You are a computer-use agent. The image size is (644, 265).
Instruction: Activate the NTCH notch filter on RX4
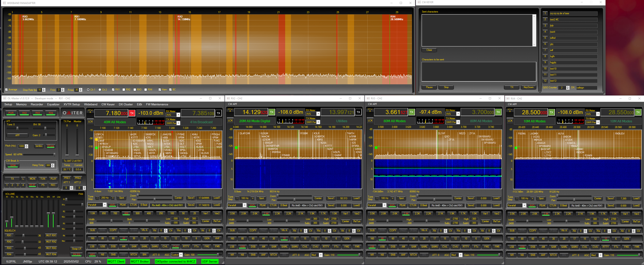[553, 255]
